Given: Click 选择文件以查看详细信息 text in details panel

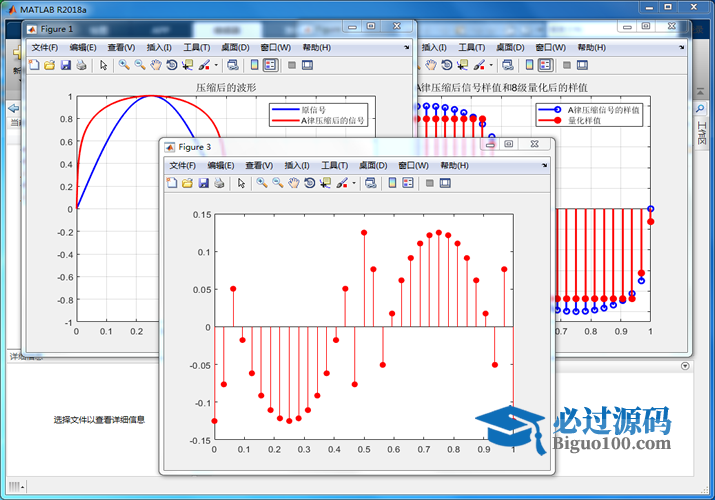Looking at the screenshot, I should 99,420.
